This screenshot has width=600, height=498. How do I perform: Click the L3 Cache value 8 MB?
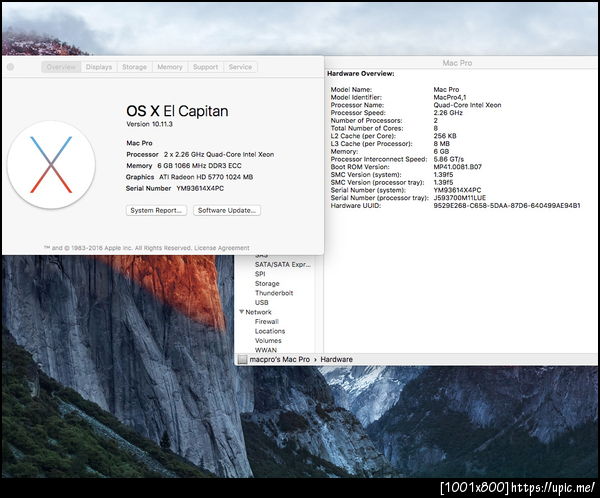point(442,144)
